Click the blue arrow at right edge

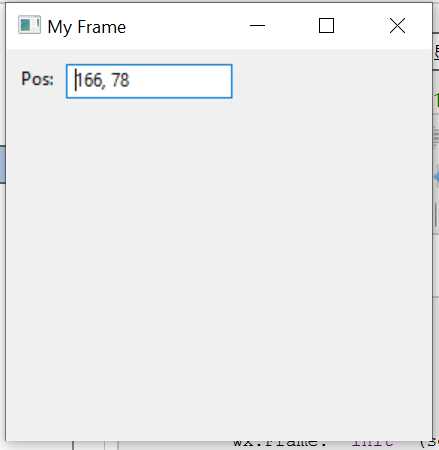[436, 177]
